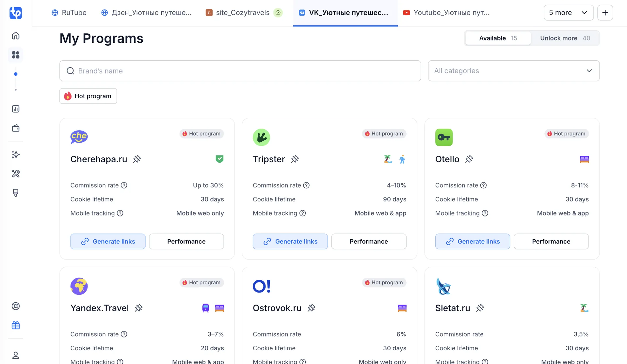This screenshot has height=364, width=627.
Task: View Performance for Cherehapa.ru
Action: pyautogui.click(x=186, y=242)
